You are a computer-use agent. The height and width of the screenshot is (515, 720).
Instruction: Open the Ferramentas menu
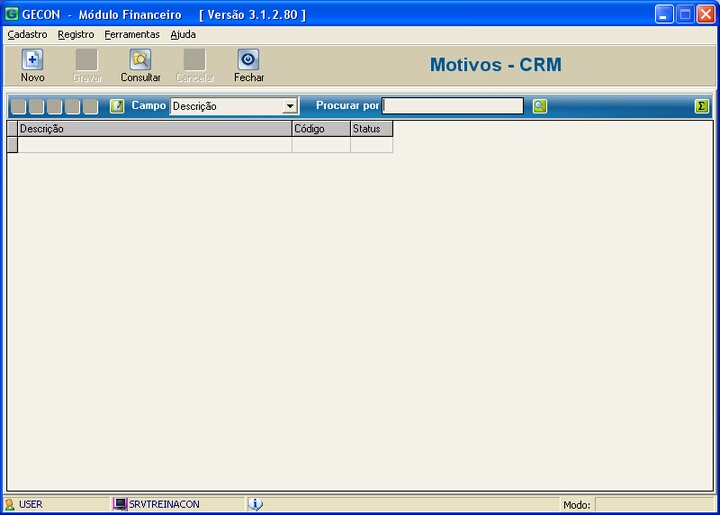pos(132,34)
